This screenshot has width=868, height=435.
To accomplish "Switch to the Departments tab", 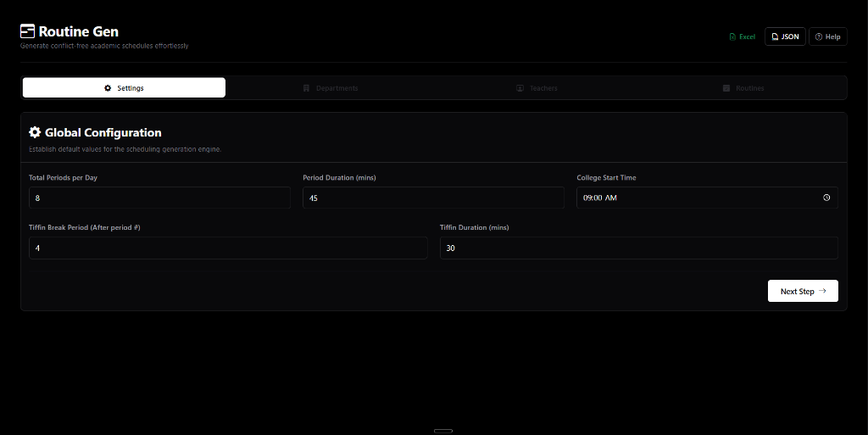I will [331, 88].
